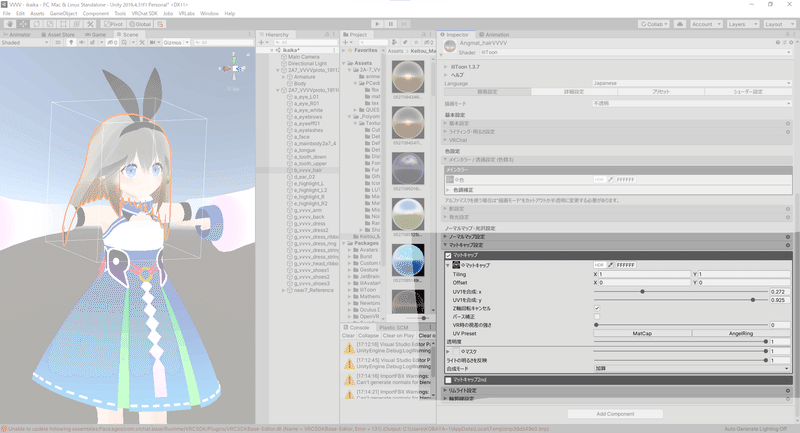Select the Scale tool in the toolbar
The width and height of the screenshot is (800, 433).
(x=49, y=24)
